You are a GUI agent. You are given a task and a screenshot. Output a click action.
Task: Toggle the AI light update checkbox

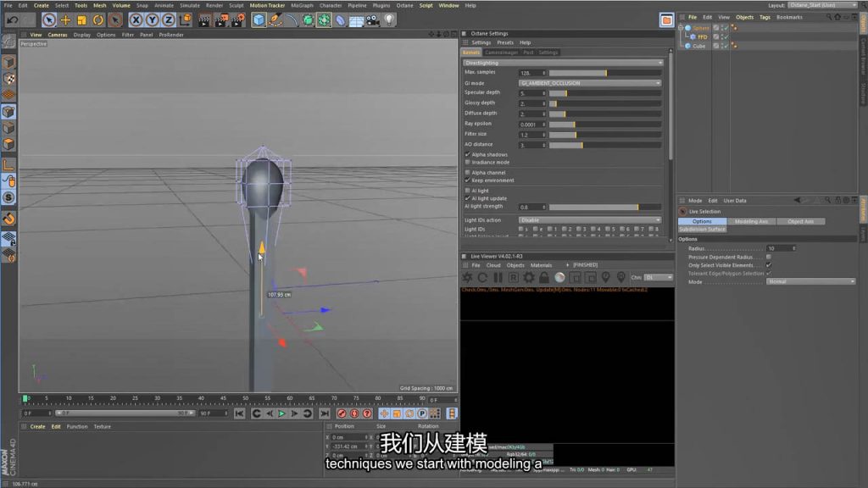468,198
